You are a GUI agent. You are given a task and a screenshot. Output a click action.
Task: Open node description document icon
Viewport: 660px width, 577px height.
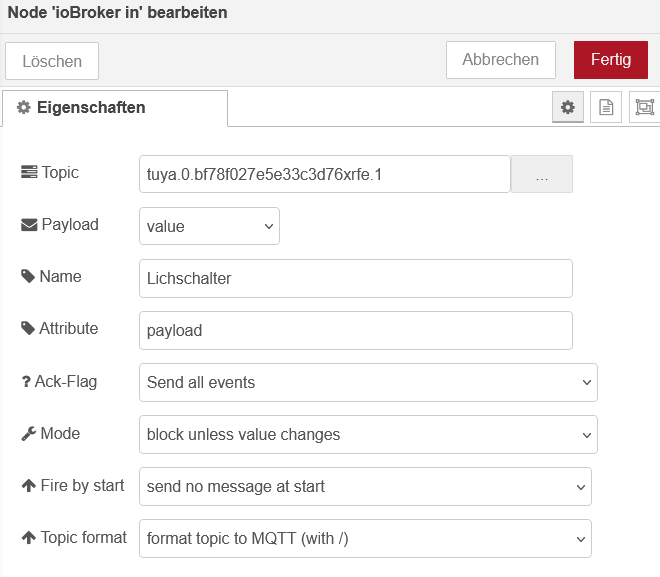(x=605, y=107)
